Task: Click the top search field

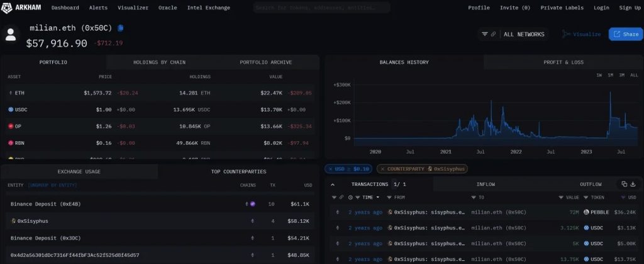Action: [321, 8]
